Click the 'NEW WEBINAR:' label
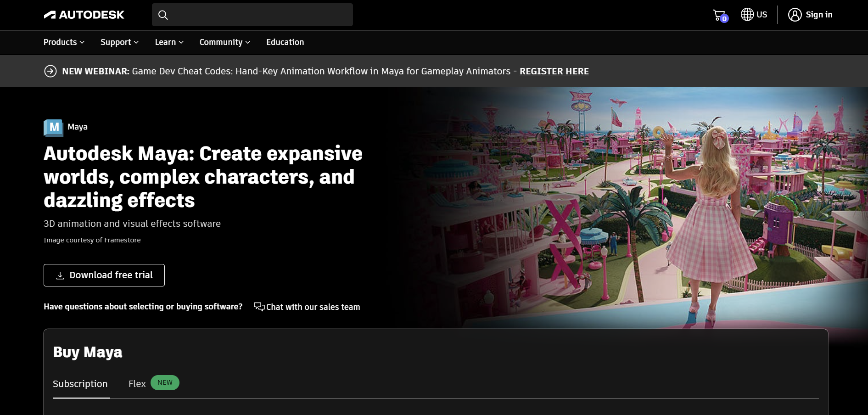Viewport: 868px width, 415px height. 96,71
